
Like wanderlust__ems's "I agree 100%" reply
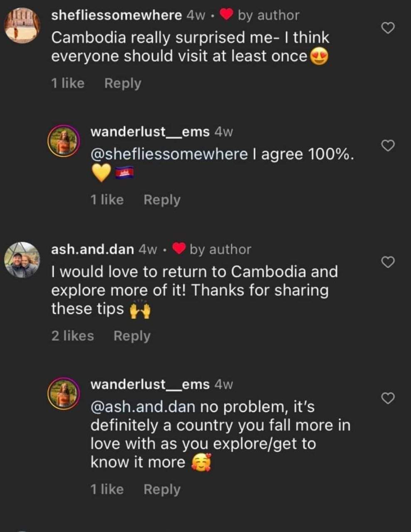(388, 146)
